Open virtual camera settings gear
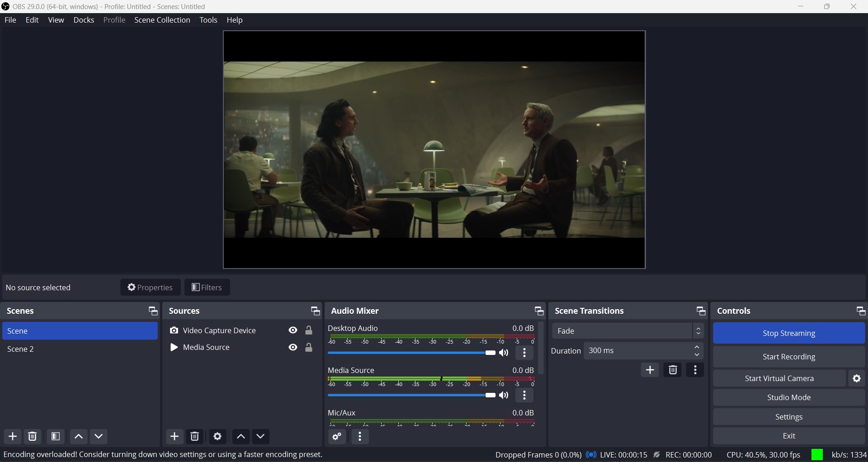The height and width of the screenshot is (462, 868). (x=857, y=378)
